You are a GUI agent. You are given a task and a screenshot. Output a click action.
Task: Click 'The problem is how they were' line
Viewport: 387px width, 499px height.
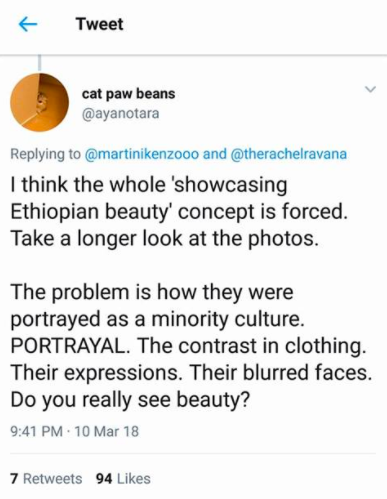152,292
